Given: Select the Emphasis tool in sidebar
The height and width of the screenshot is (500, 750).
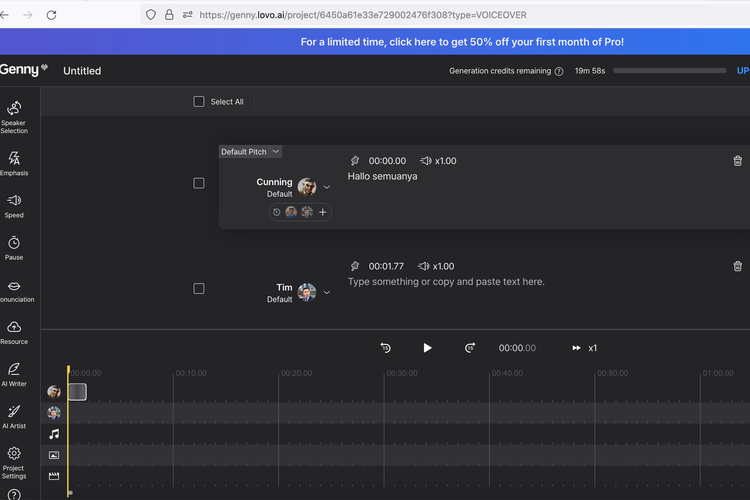Looking at the screenshot, I should coord(14,163).
